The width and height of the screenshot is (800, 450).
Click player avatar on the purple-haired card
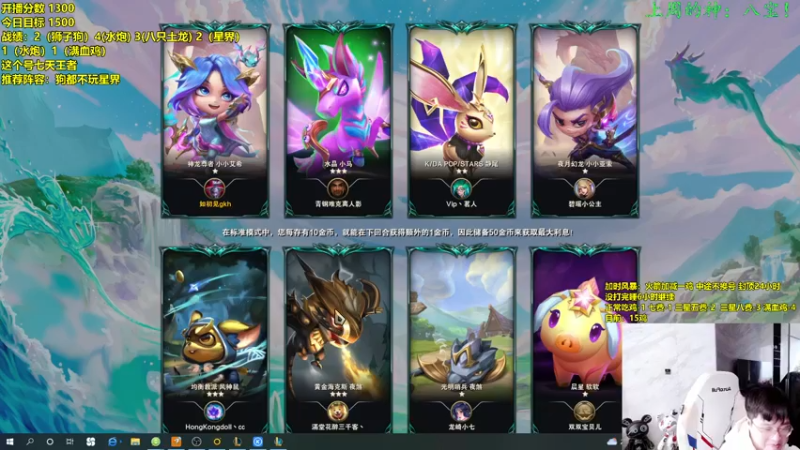[585, 189]
